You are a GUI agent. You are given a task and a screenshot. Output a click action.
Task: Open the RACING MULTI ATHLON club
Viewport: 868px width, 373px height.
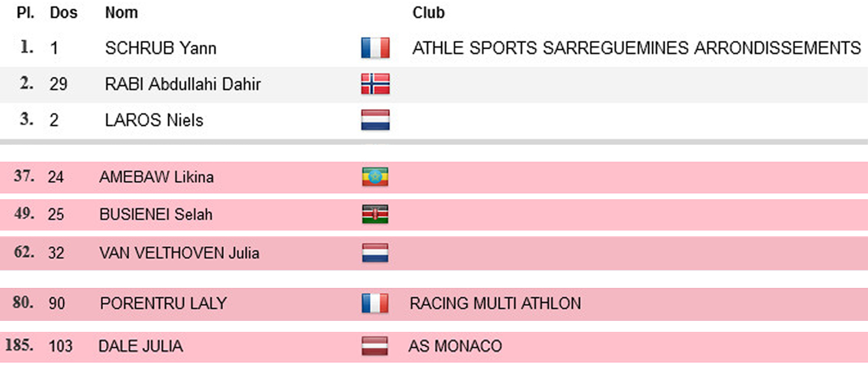pyautogui.click(x=495, y=303)
